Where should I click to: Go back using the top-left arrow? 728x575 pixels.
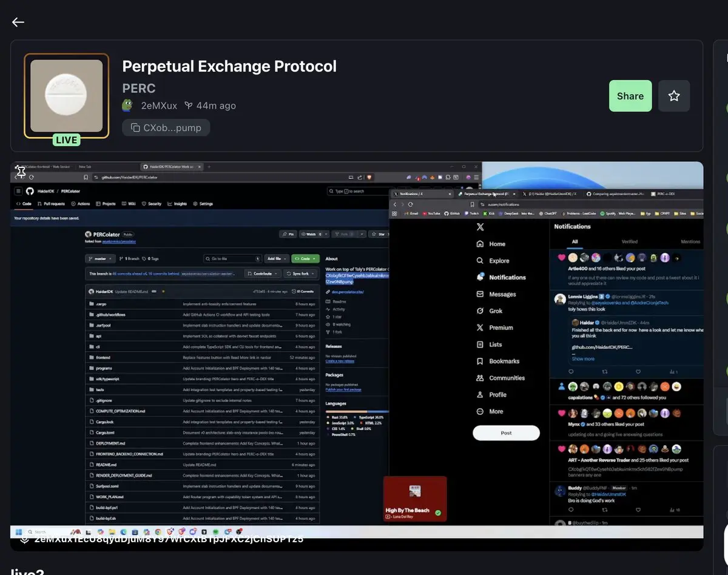coord(18,22)
